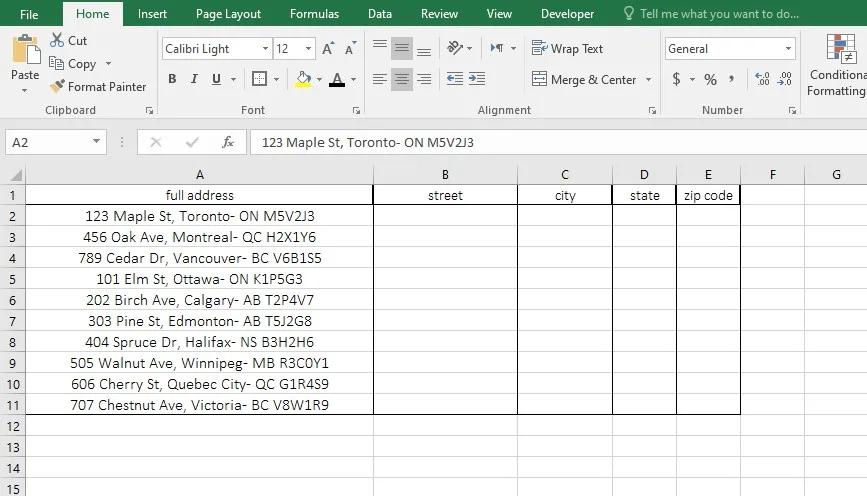Open the File tab

pos(29,14)
